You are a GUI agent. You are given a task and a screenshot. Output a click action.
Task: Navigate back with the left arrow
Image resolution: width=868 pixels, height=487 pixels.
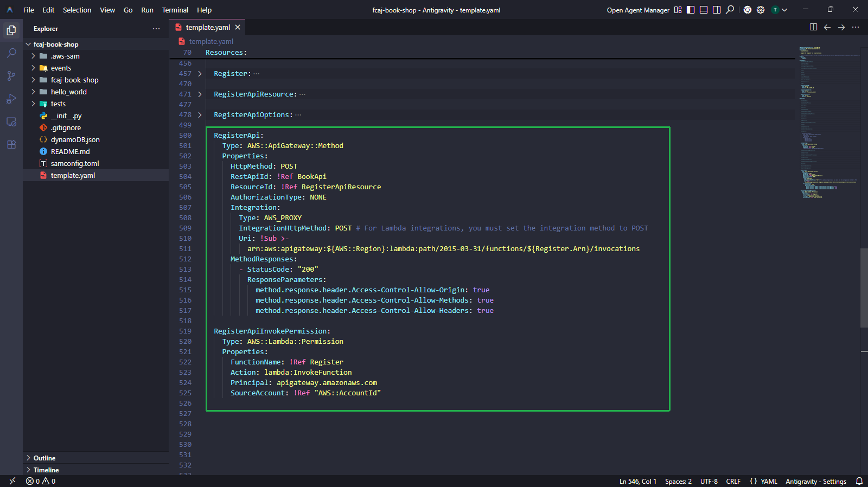click(x=827, y=27)
